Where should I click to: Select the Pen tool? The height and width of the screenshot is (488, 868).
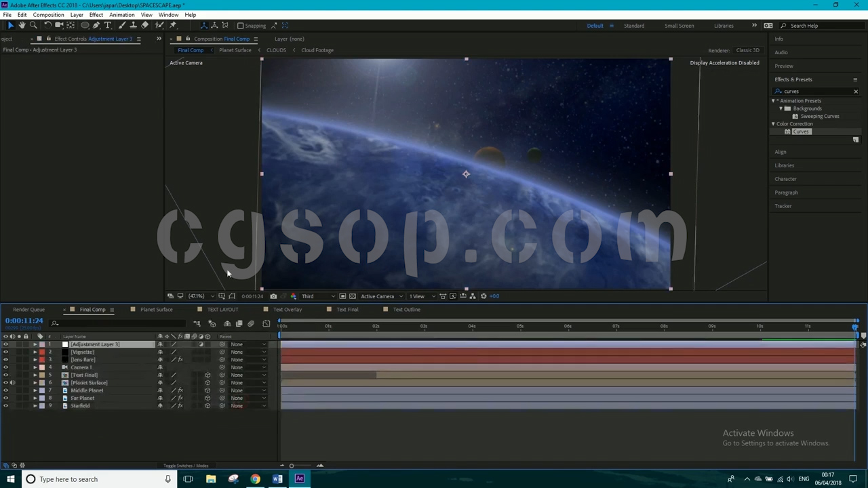tap(96, 25)
